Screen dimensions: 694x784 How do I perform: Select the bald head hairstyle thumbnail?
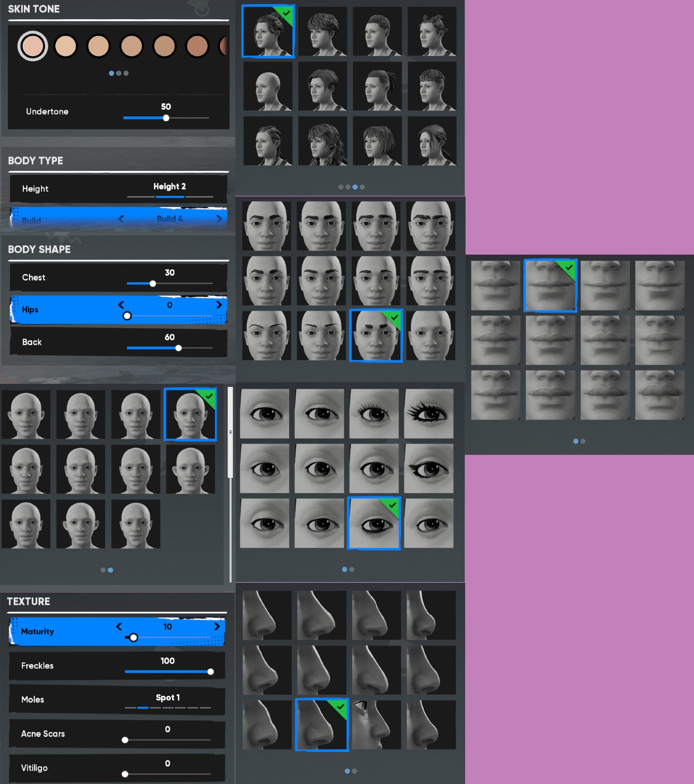pyautogui.click(x=268, y=86)
